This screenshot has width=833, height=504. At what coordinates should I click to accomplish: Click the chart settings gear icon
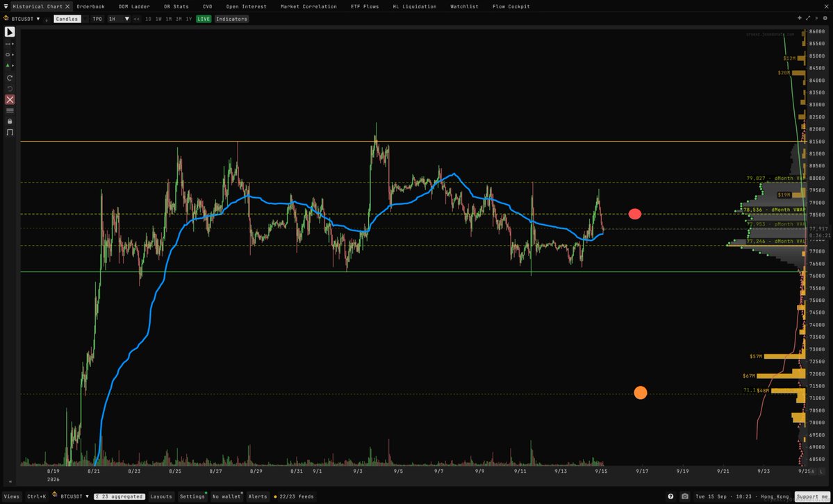coord(825,18)
